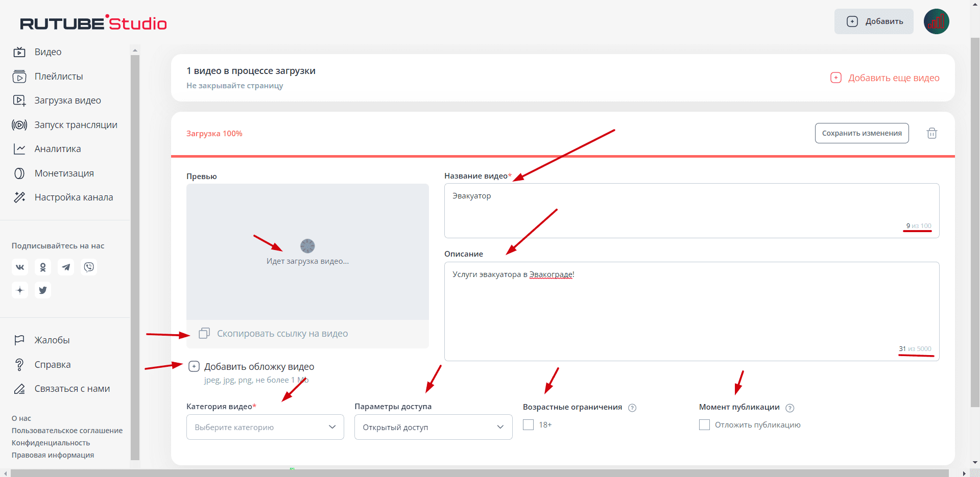Open Видео section in sidebar
980x477 pixels.
coord(48,52)
